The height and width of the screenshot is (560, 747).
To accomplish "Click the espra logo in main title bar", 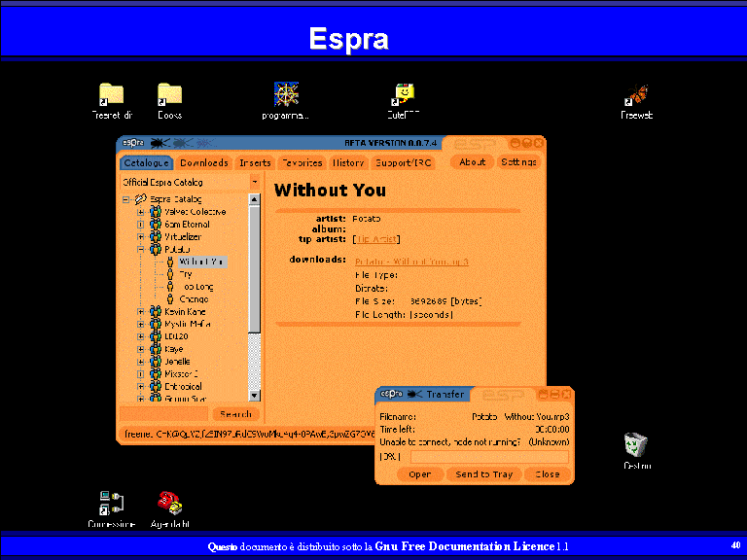I will [133, 142].
